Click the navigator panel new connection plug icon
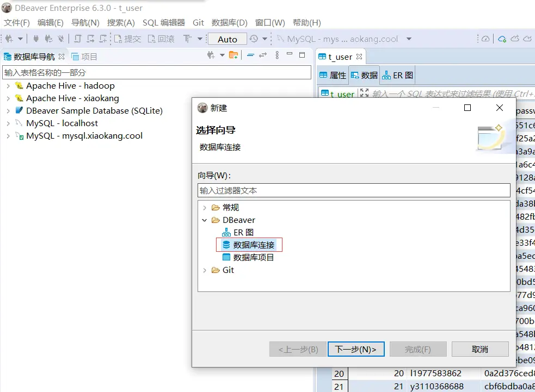 (x=211, y=55)
